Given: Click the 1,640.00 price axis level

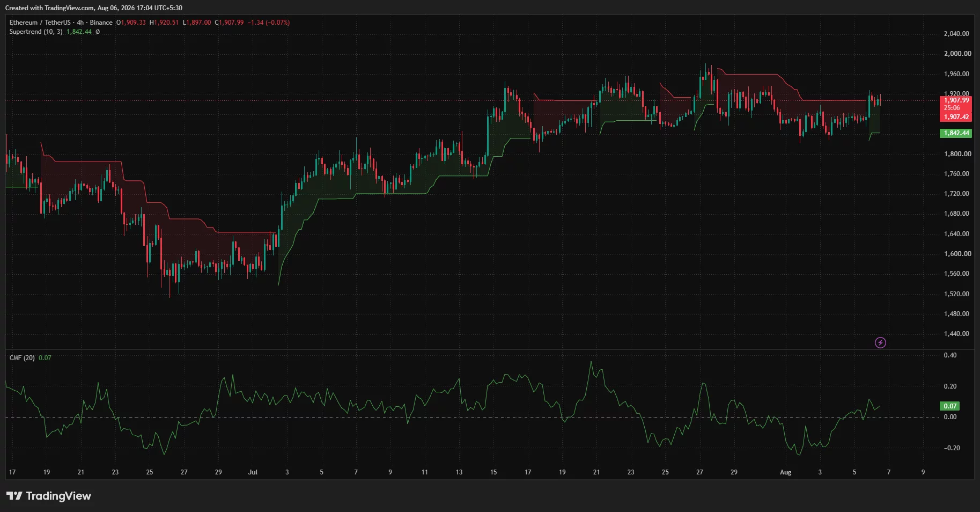Looking at the screenshot, I should tap(956, 234).
